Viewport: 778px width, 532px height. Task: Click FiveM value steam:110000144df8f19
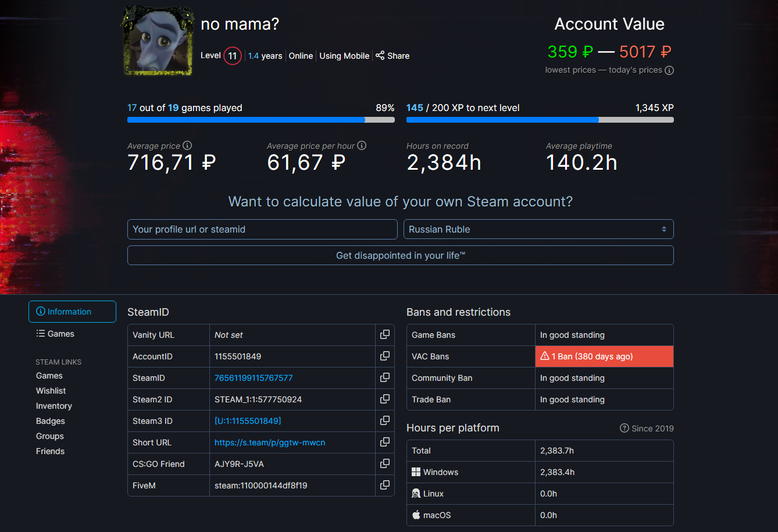click(261, 485)
